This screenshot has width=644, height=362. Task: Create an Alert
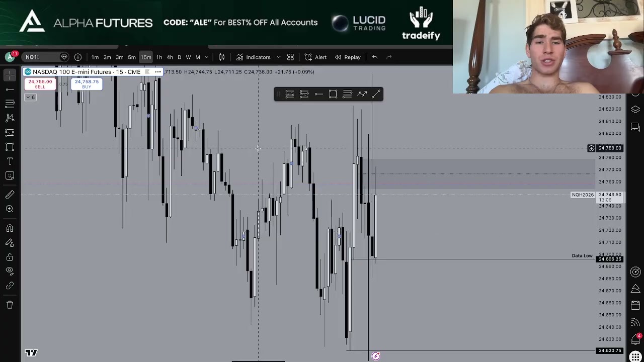(315, 57)
